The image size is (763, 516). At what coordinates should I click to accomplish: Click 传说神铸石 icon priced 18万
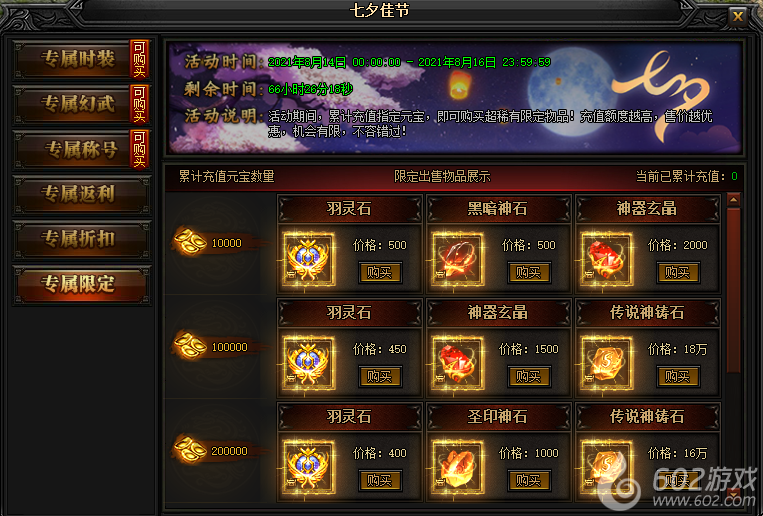(x=606, y=363)
